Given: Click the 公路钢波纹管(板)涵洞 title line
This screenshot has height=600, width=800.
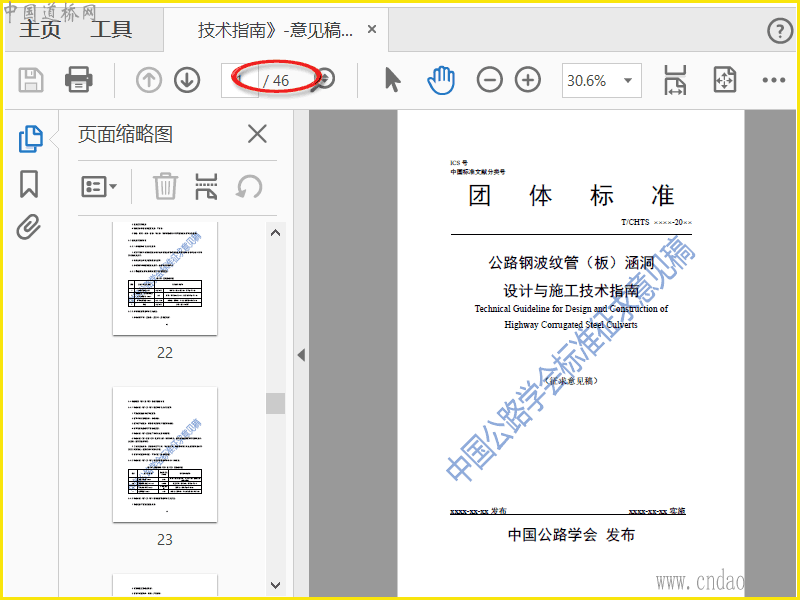Looking at the screenshot, I should 571,263.
